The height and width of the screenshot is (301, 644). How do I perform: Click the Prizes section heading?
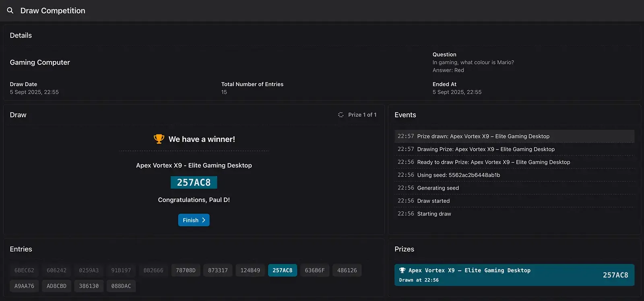coord(405,249)
